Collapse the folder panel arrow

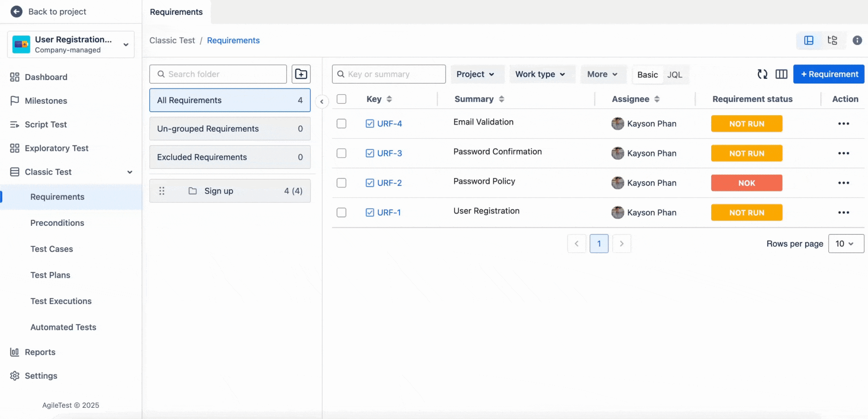point(322,102)
